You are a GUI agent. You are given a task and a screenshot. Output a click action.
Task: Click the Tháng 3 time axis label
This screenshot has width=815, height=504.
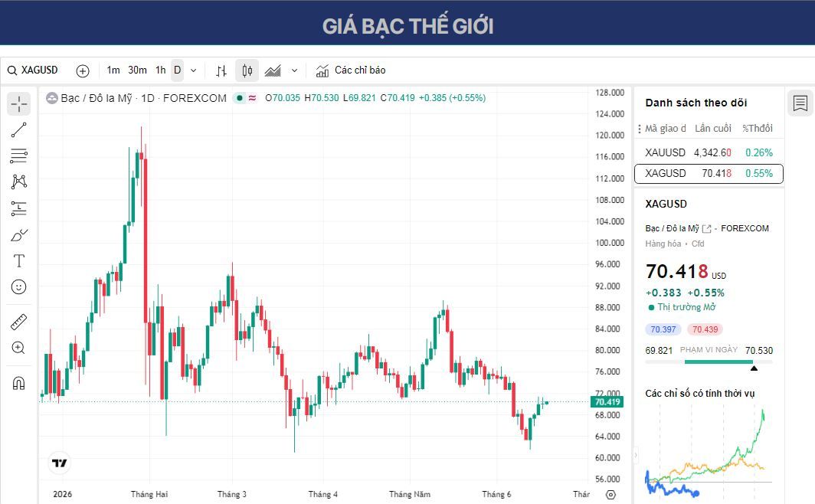point(232,494)
